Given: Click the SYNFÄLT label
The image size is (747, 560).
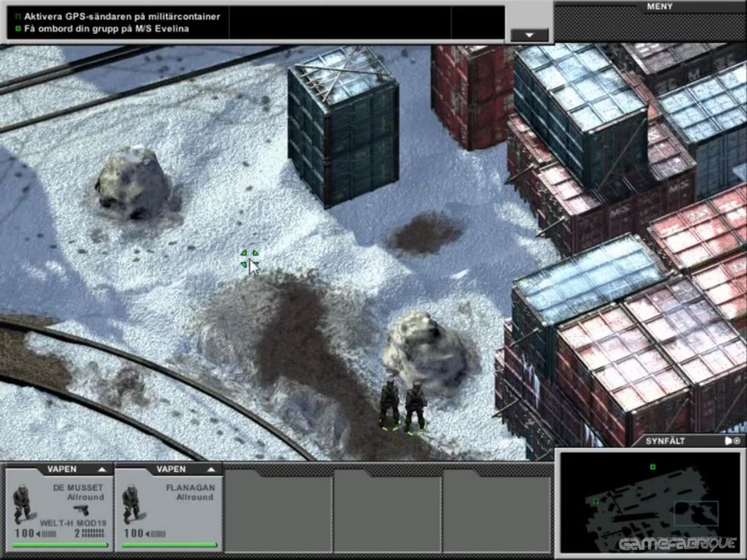Looking at the screenshot, I should (665, 441).
